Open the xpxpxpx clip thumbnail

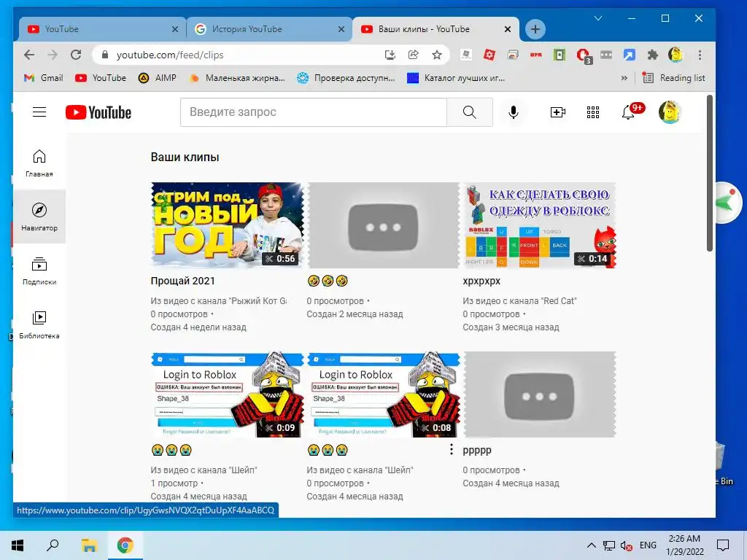[540, 225]
